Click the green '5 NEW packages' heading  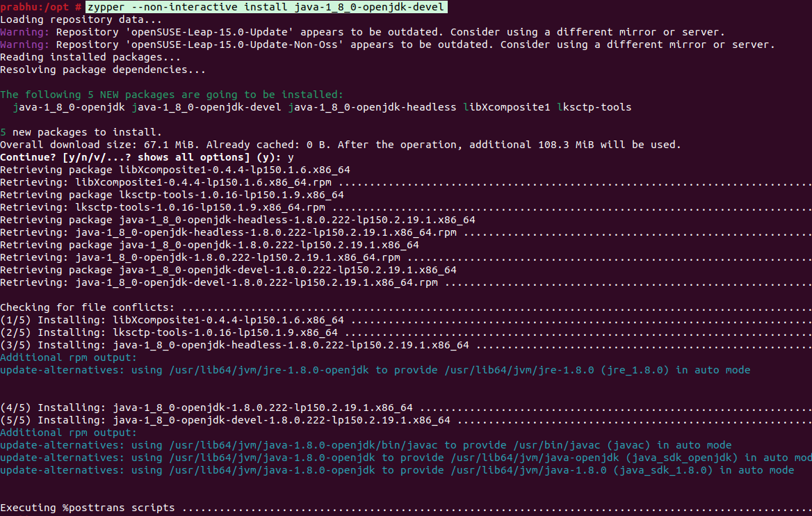171,95
